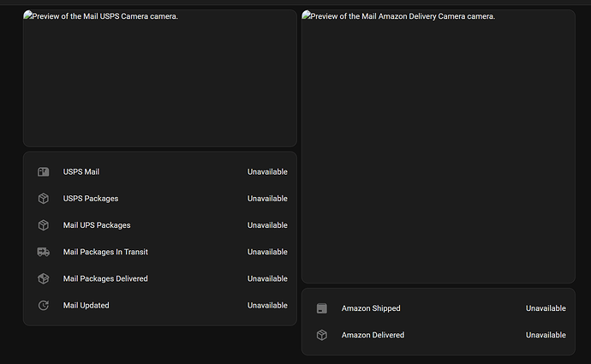Select the Mail Packages In Transit label
591x364 pixels.
(x=105, y=252)
